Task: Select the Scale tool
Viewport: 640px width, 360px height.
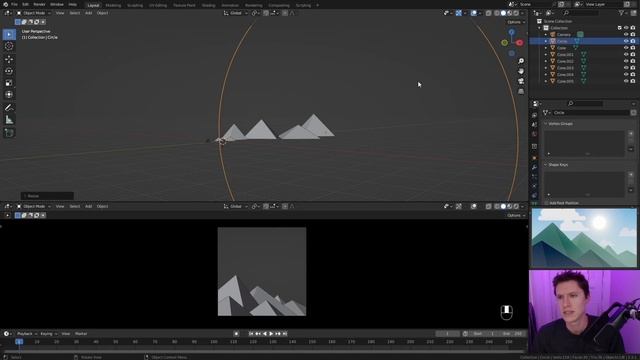Action: (9, 83)
